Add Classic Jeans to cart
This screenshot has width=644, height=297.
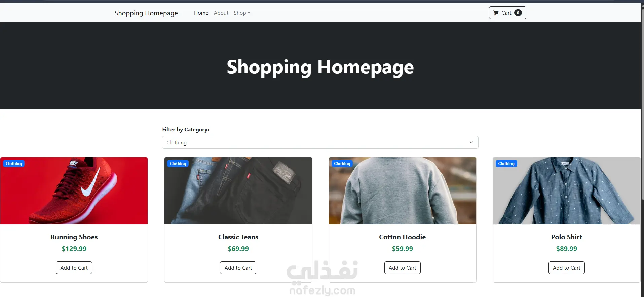tap(238, 268)
